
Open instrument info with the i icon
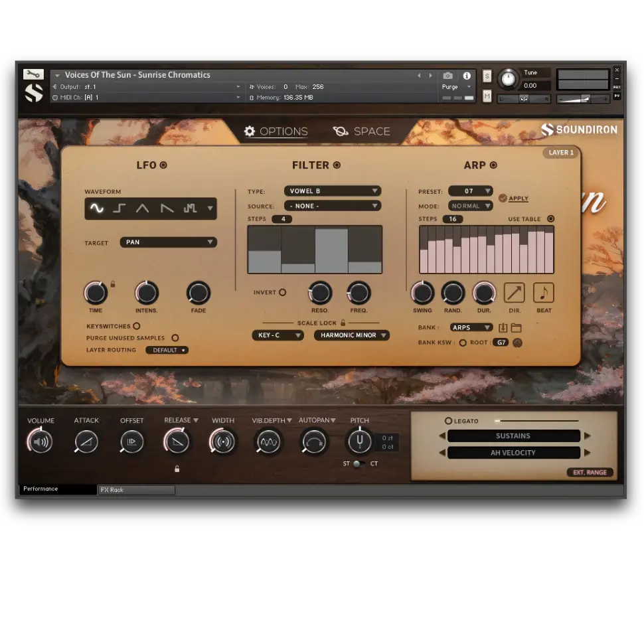click(467, 76)
